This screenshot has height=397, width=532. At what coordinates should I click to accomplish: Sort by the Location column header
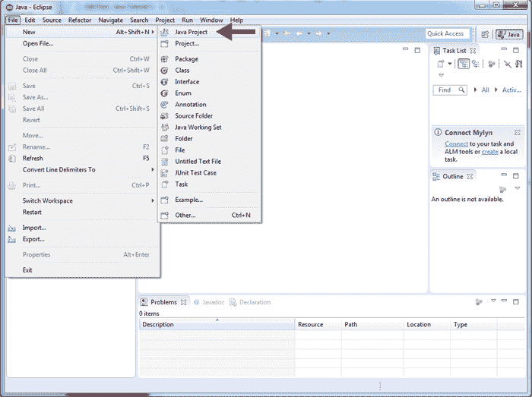pyautogui.click(x=427, y=325)
